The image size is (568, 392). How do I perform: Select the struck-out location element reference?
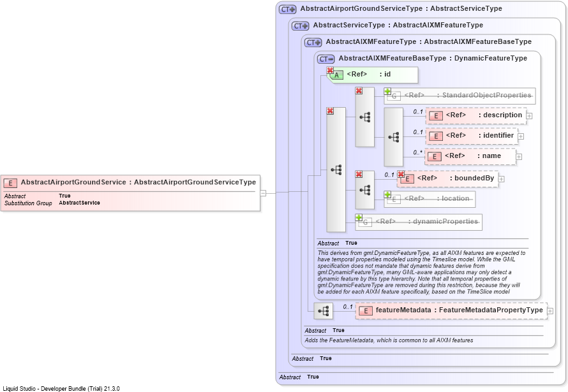[x=430, y=200]
